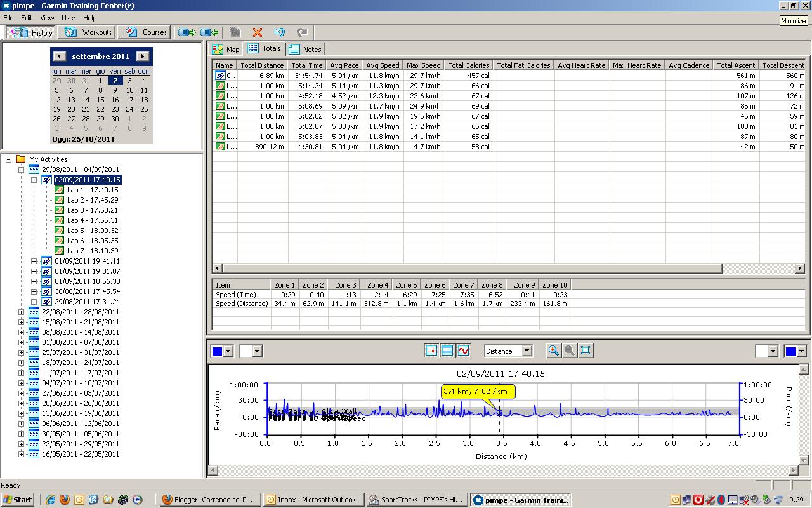Click the grayed zoom out magnifier
This screenshot has height=508, width=812.
[x=569, y=351]
